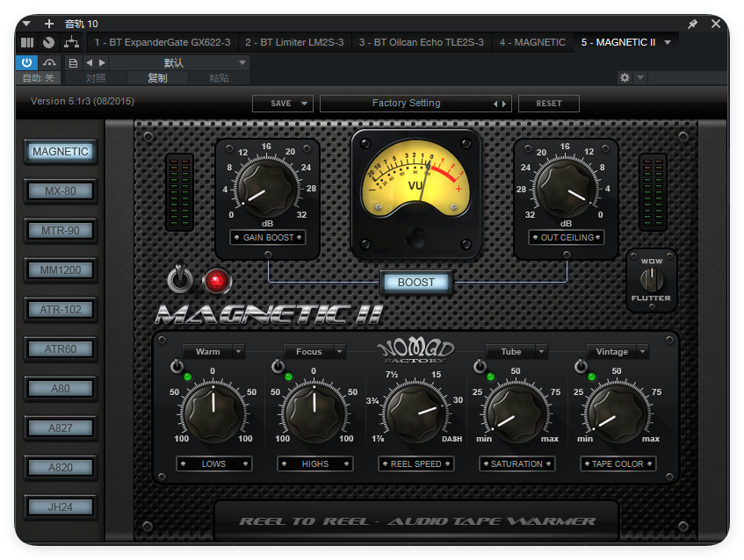The width and height of the screenshot is (744, 560).
Task: Open the plugin tab list dropdown arrow
Action: point(668,43)
